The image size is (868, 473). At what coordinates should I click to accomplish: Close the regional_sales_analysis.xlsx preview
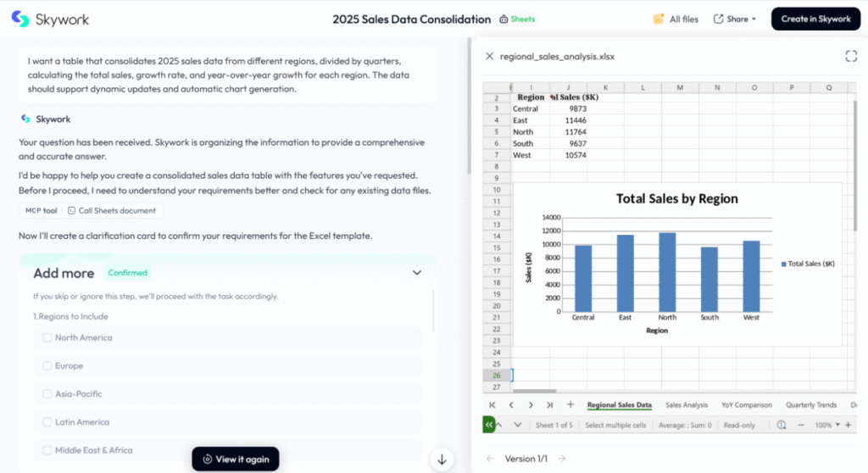(489, 57)
